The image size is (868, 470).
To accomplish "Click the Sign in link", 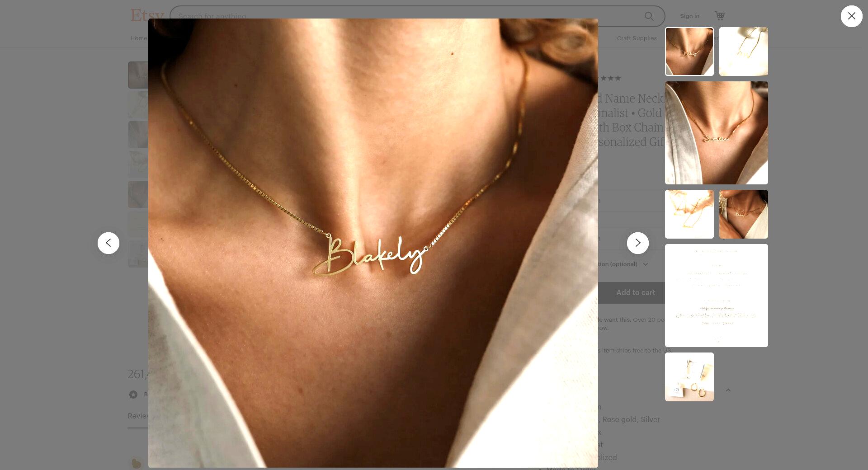I will click(x=689, y=16).
